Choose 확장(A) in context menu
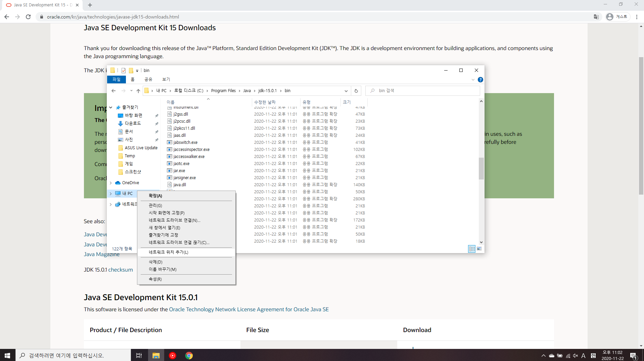 [186, 196]
